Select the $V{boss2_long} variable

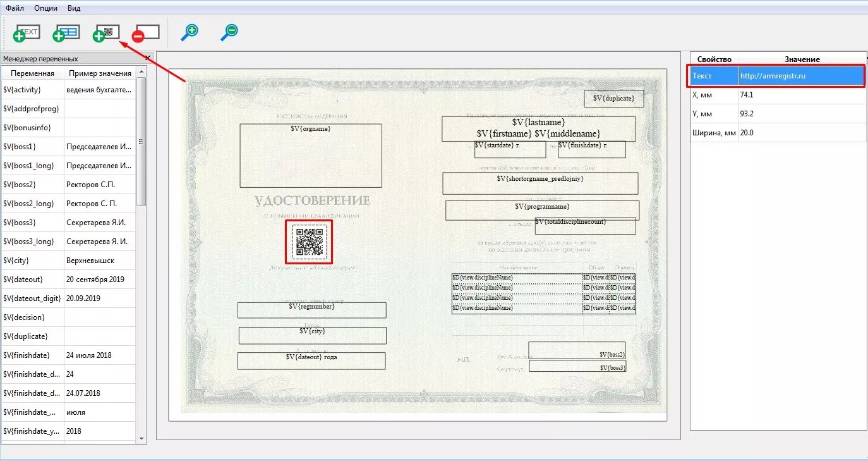click(32, 204)
